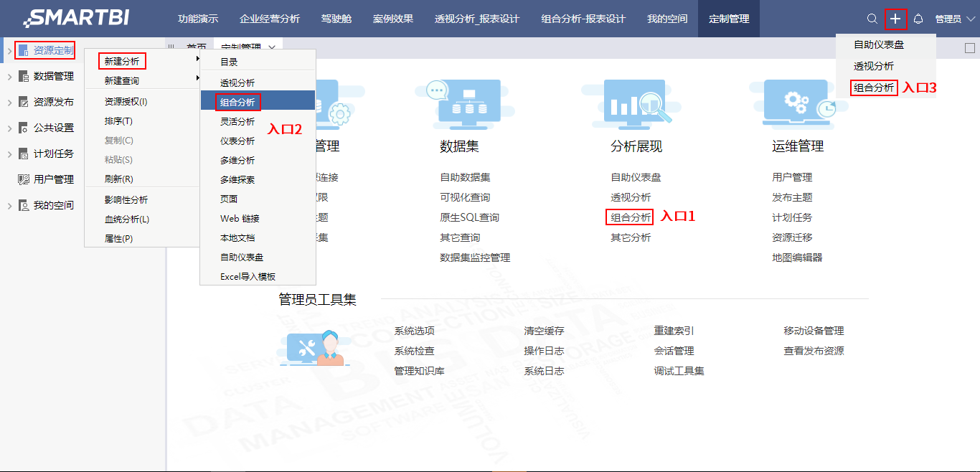This screenshot has height=472, width=980.
Task: Open 管理知识库 link
Action: [x=420, y=371]
